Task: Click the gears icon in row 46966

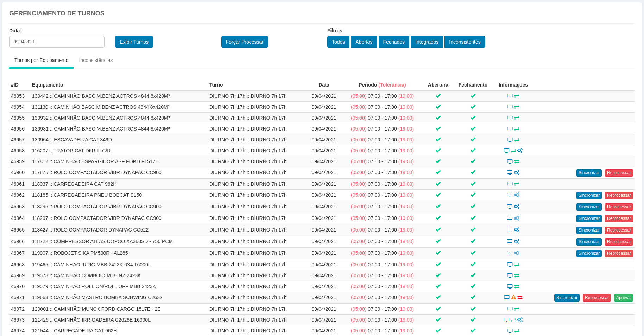Action: 517,241
